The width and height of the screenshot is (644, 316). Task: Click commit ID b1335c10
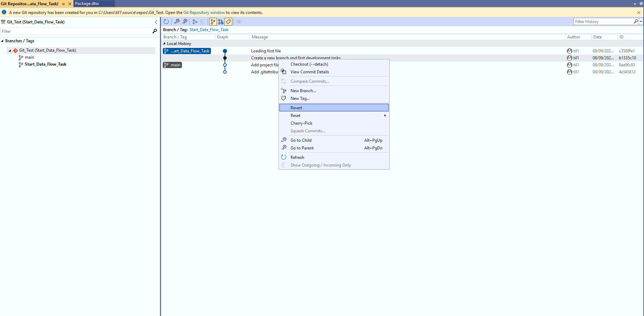pyautogui.click(x=627, y=58)
